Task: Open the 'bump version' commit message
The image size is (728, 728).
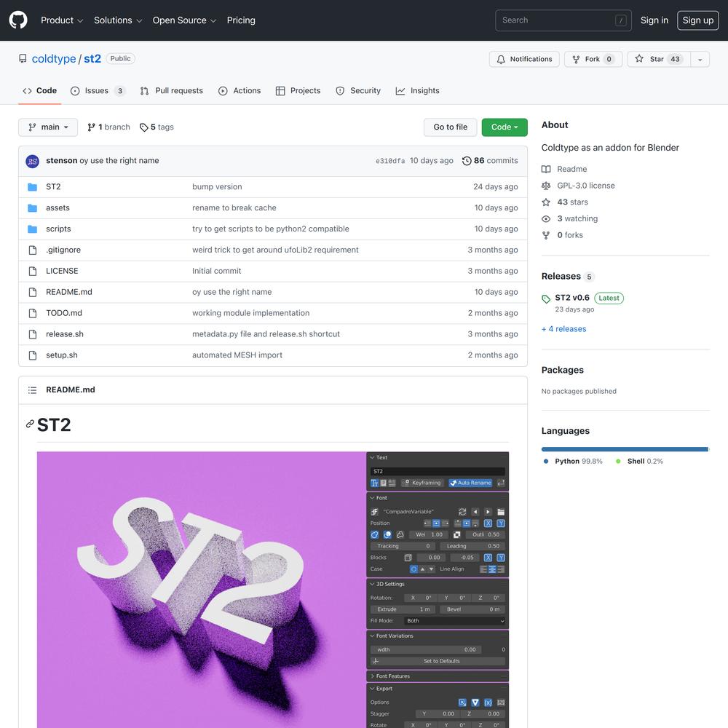Action: (x=217, y=186)
